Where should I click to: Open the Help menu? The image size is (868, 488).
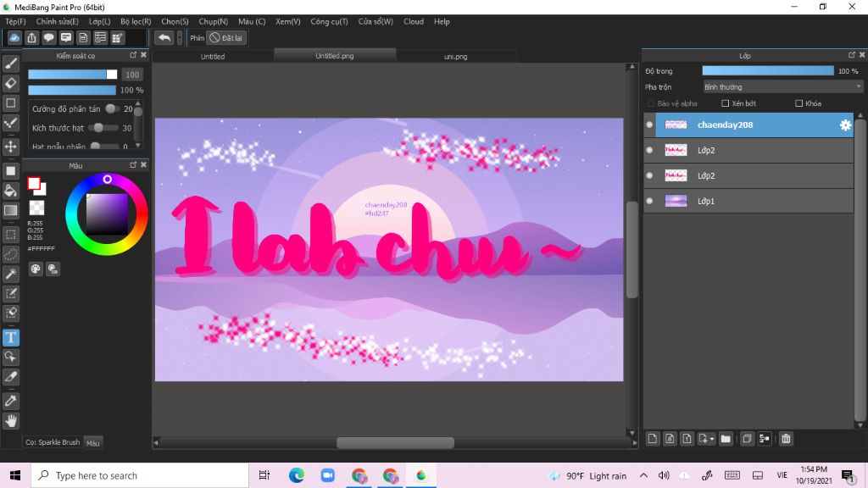442,21
